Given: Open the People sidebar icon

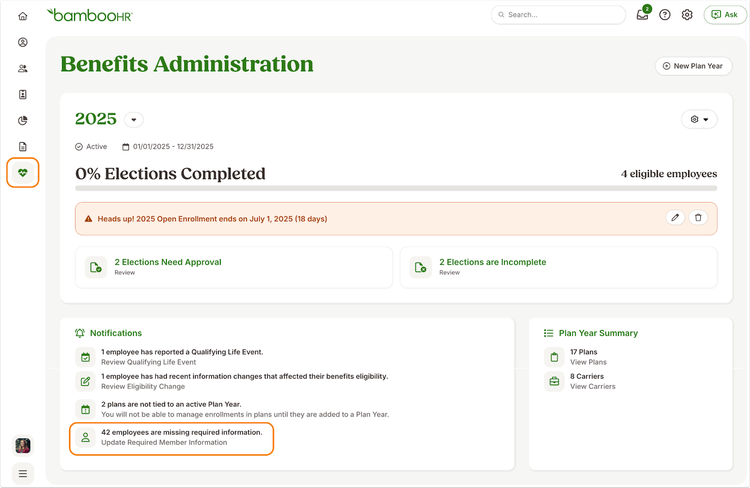Looking at the screenshot, I should point(22,68).
